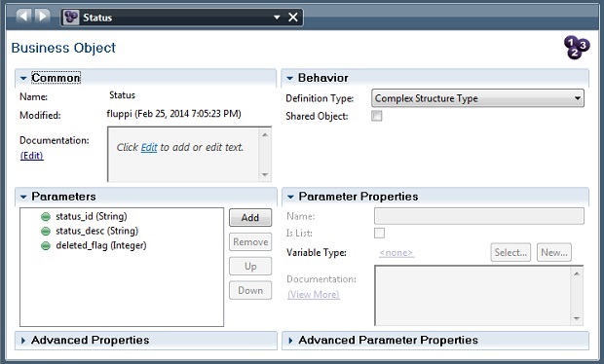Screen dimensions: 604x364
Task: Toggle the Shared Object checkbox
Action: 377,116
